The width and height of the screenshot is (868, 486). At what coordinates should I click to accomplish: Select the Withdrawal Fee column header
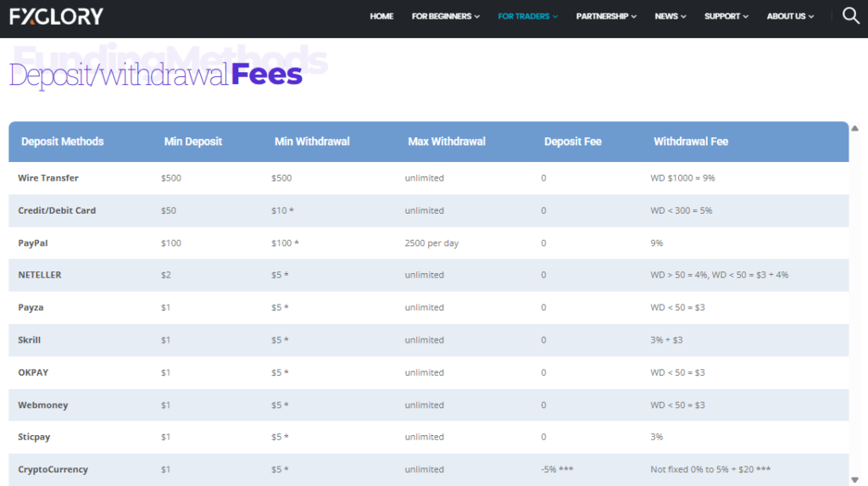coord(691,142)
